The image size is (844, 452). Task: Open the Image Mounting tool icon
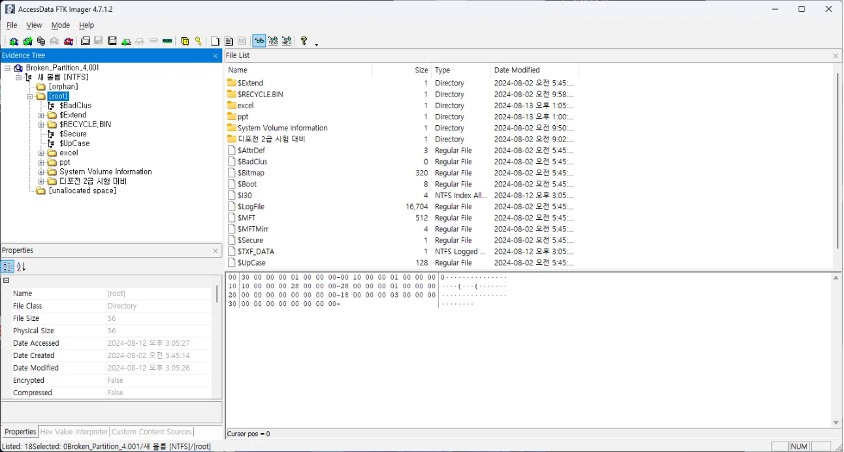pos(41,41)
